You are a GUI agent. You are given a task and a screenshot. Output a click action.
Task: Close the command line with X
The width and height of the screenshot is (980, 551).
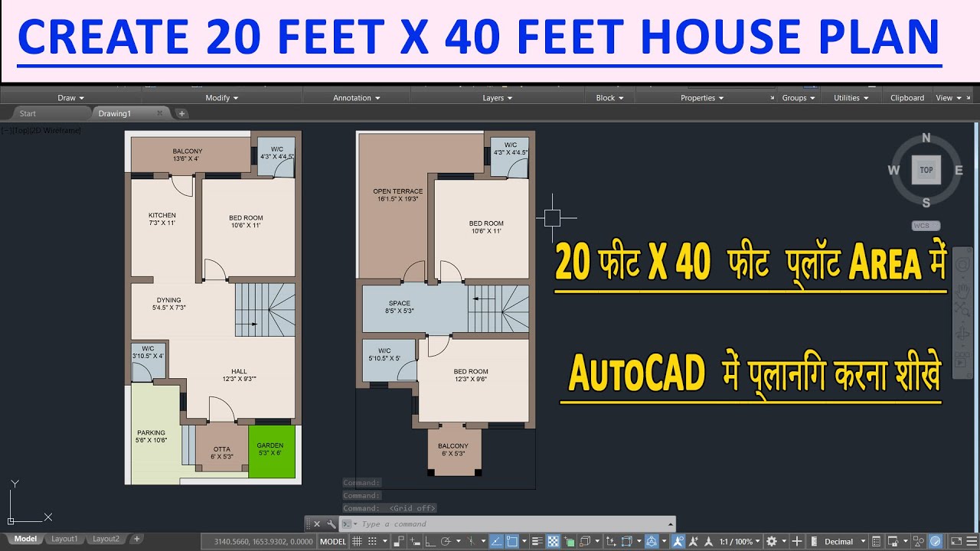click(x=317, y=524)
